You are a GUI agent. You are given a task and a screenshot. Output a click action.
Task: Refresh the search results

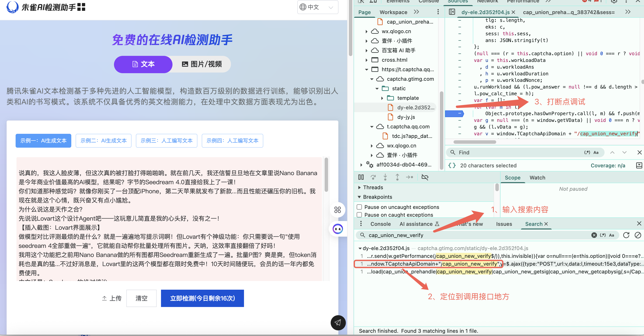tap(626, 235)
